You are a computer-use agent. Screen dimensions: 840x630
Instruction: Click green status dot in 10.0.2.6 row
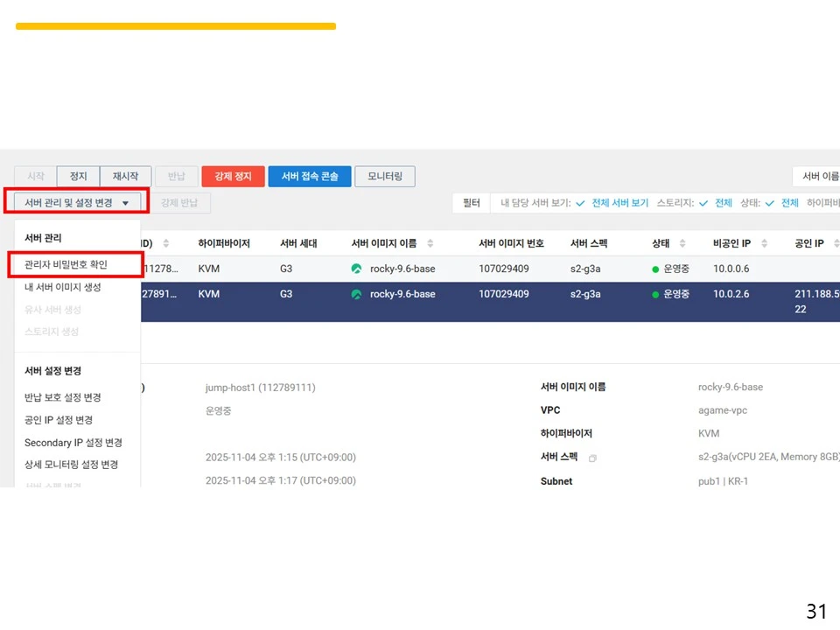[655, 295]
